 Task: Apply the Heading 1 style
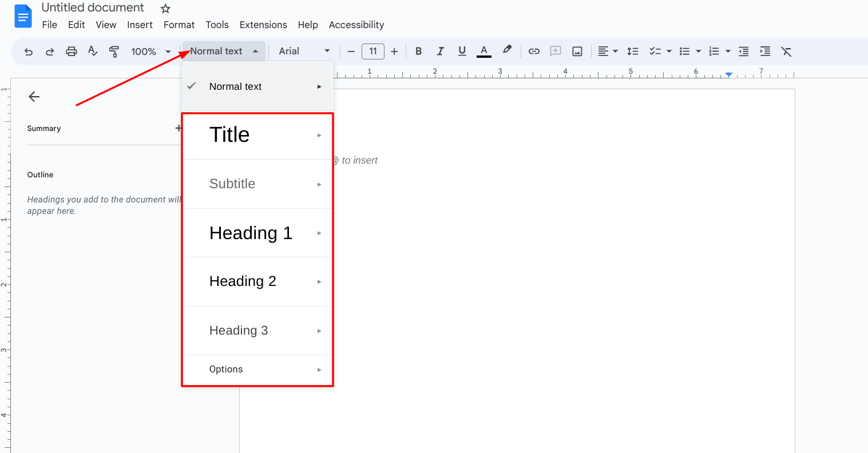coord(257,233)
